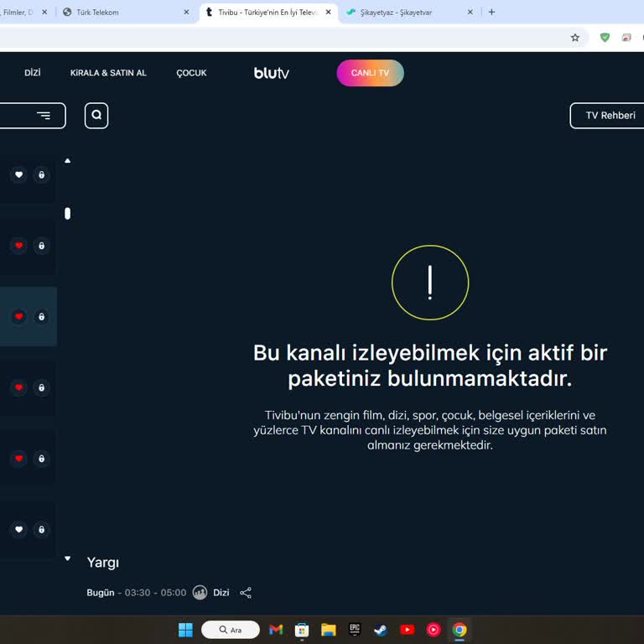Bookmark this page with the star icon
The image size is (644, 644).
(x=575, y=38)
